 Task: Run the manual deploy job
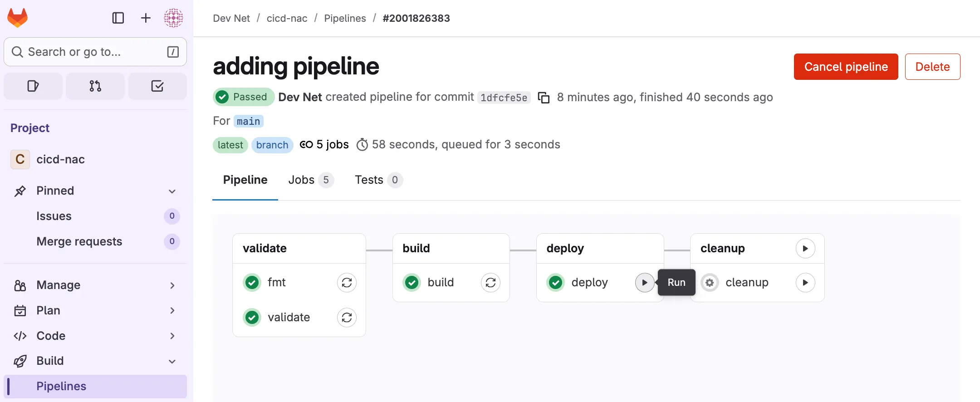(644, 283)
